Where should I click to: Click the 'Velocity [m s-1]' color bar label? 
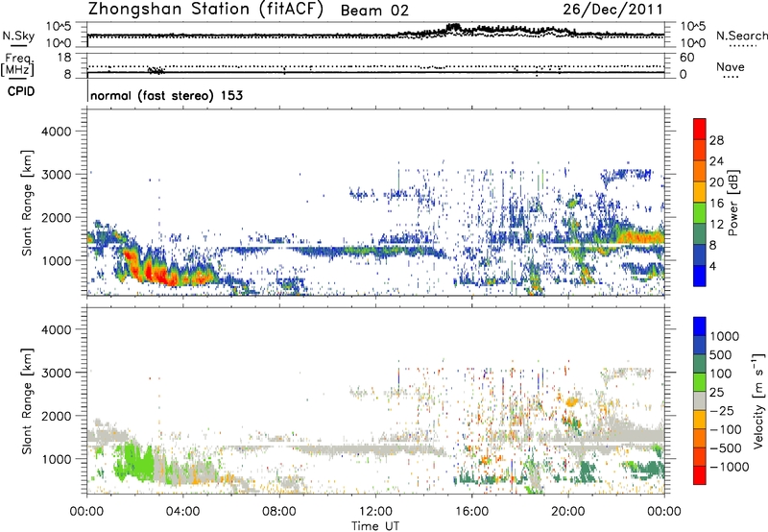[x=758, y=400]
